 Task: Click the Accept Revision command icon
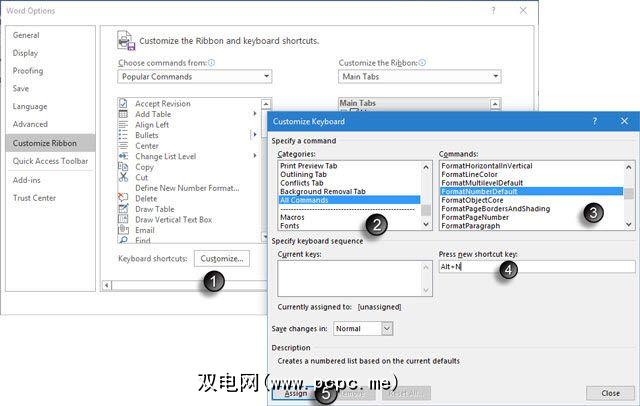123,103
